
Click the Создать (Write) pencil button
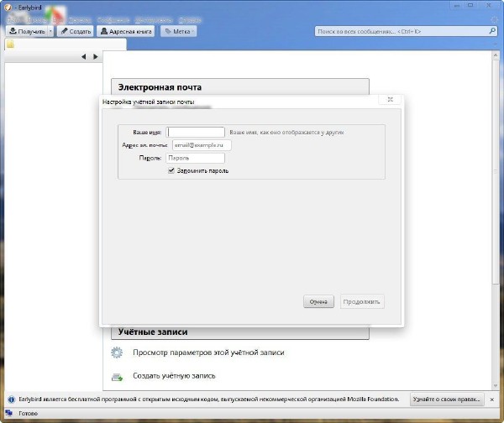75,31
